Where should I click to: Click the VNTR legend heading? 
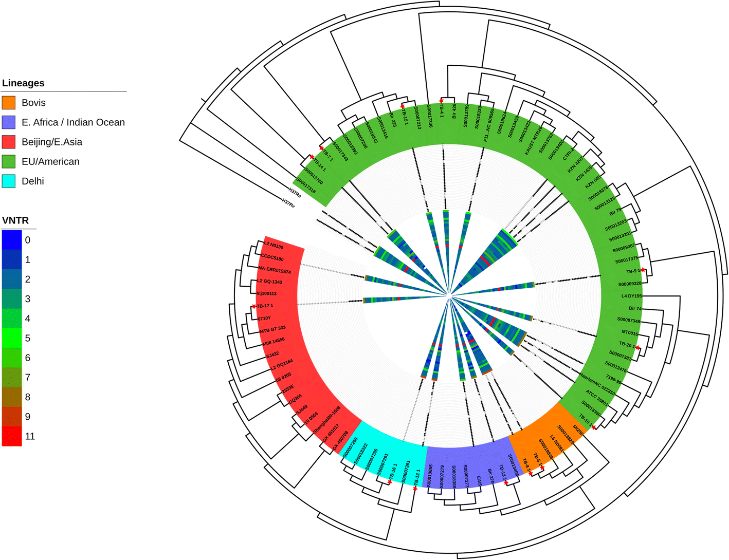pyautogui.click(x=15, y=220)
